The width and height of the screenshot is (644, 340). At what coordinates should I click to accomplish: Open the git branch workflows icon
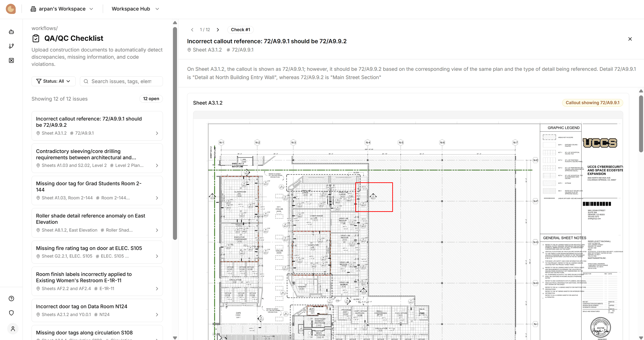(x=11, y=46)
